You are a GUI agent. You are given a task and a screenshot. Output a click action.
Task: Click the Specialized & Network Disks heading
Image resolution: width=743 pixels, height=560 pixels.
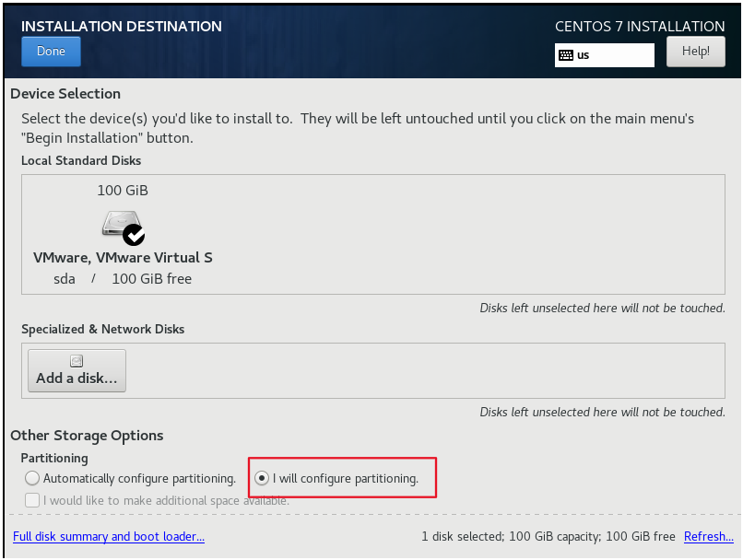[103, 329]
